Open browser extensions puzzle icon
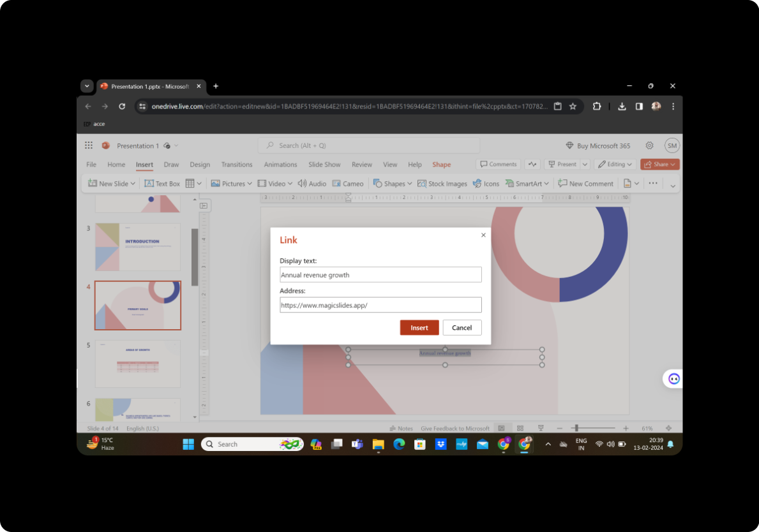 [x=597, y=107]
